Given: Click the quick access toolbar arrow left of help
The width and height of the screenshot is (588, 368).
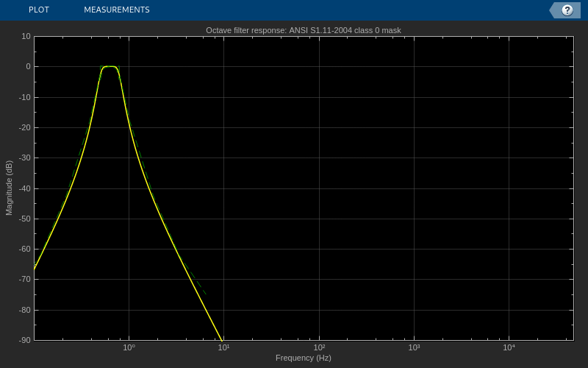Looking at the screenshot, I should [x=553, y=10].
